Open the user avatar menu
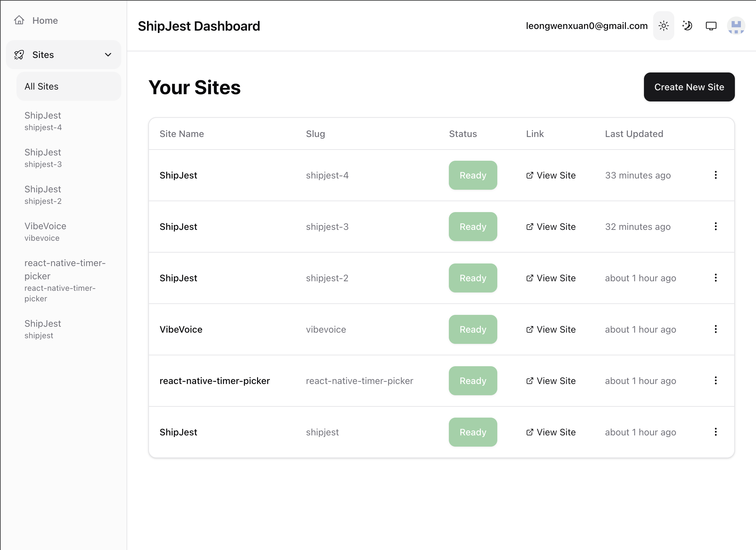Screen dimensions: 756x550 click(x=736, y=26)
